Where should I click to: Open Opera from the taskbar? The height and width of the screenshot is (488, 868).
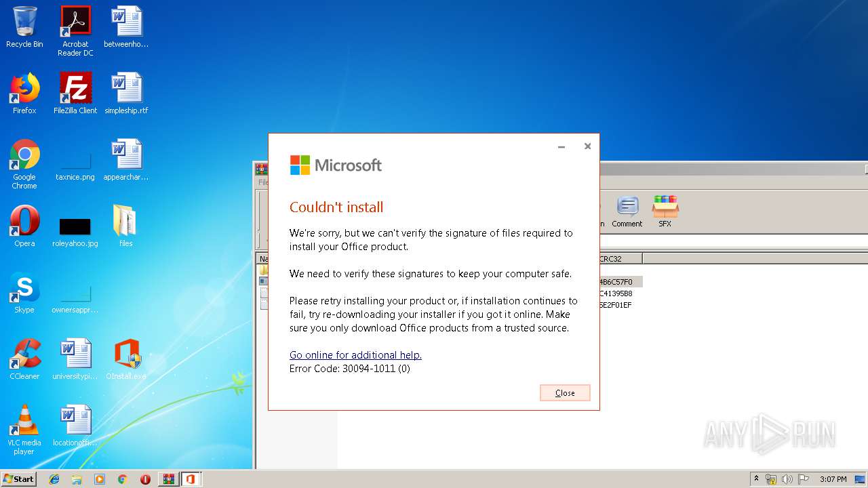click(145, 479)
